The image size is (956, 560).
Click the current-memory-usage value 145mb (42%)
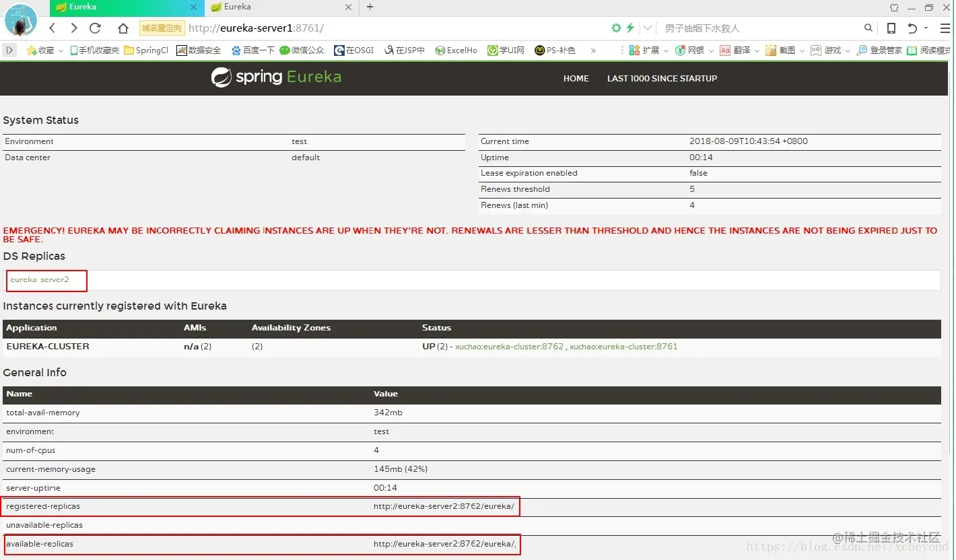pos(401,469)
